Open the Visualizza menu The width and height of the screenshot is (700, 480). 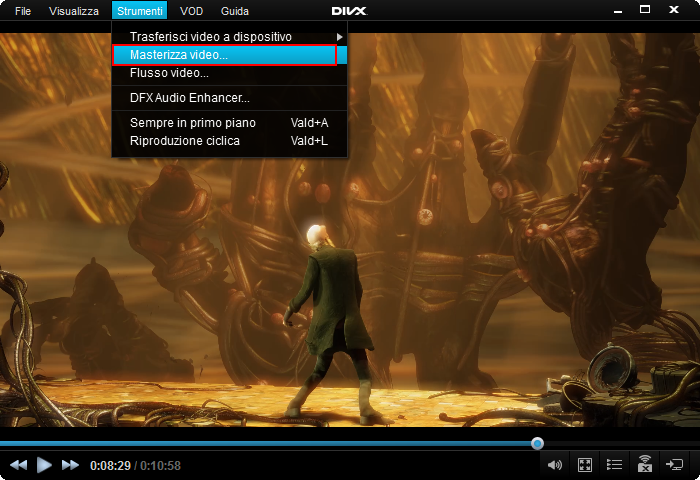[x=74, y=11]
